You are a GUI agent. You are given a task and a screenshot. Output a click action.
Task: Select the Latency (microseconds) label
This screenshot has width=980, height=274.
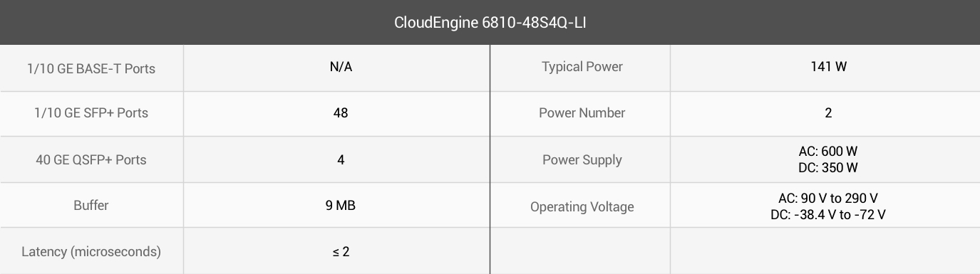coord(91,251)
